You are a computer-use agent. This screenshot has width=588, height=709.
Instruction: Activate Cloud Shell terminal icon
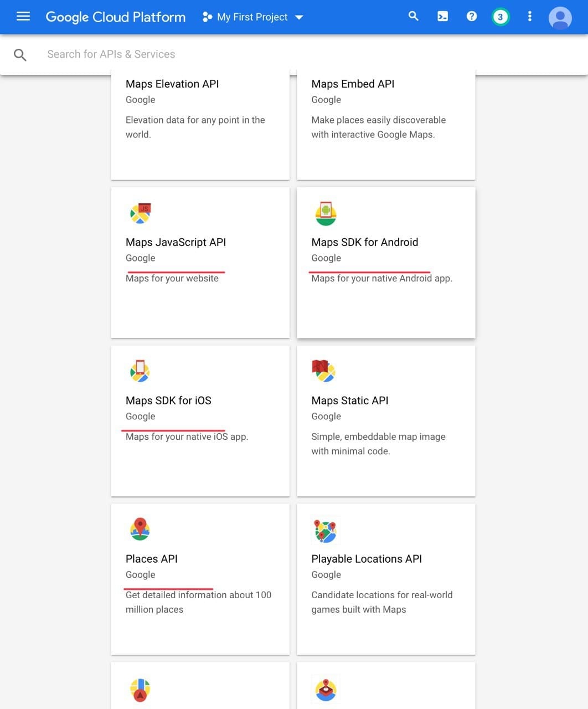(442, 17)
